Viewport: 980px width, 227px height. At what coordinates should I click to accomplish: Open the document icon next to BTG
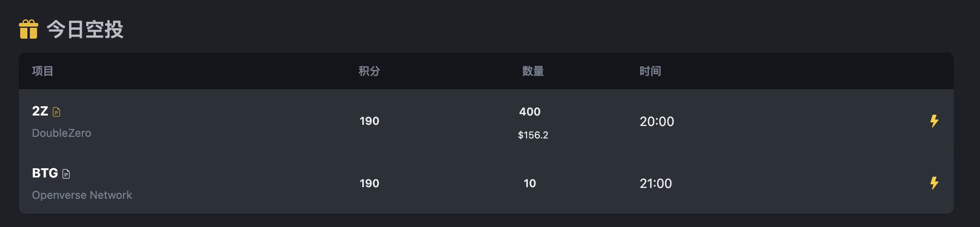pos(66,174)
